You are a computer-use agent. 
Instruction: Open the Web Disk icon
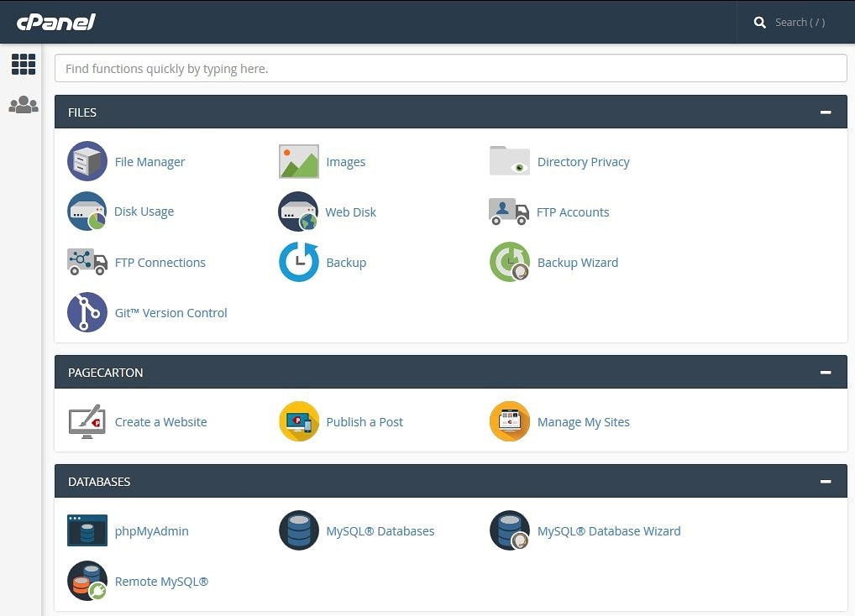(298, 211)
